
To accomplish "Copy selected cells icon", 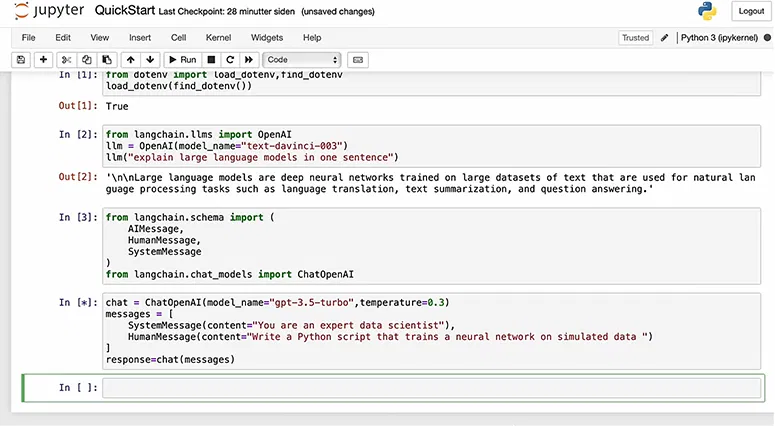I will pos(88,60).
